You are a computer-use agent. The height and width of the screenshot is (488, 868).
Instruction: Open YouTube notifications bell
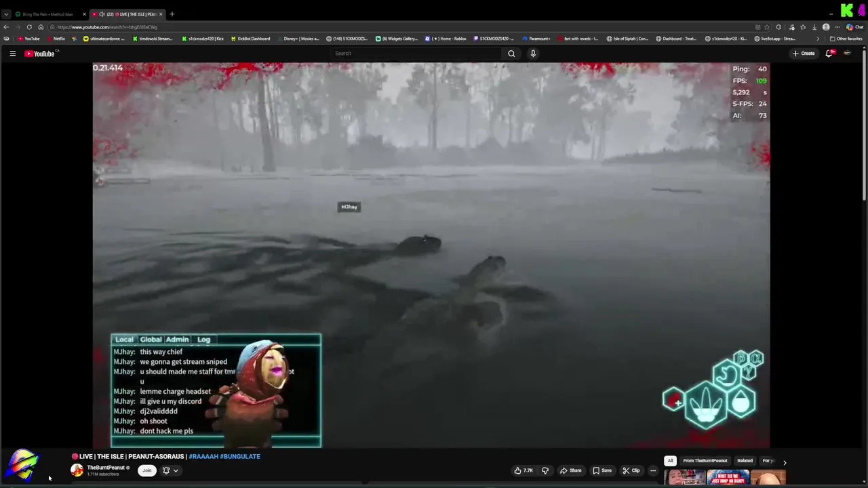[x=829, y=54]
